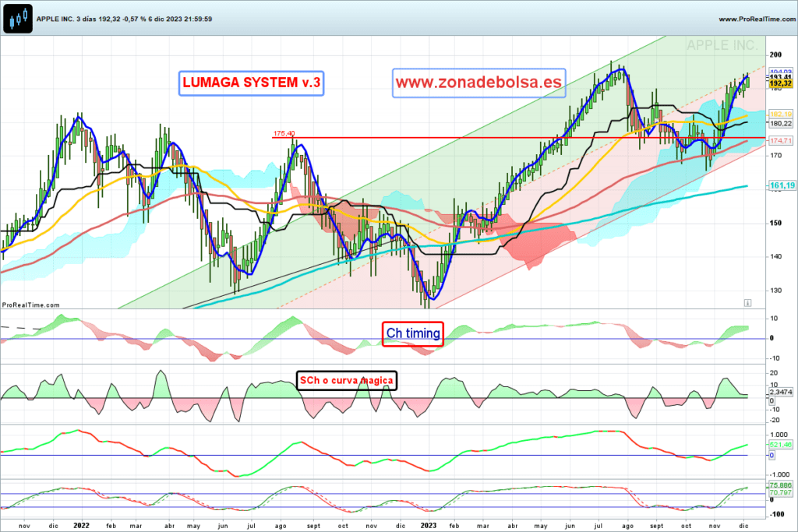Click the 200 mark on price axis
The width and height of the screenshot is (798, 532).
(x=775, y=55)
